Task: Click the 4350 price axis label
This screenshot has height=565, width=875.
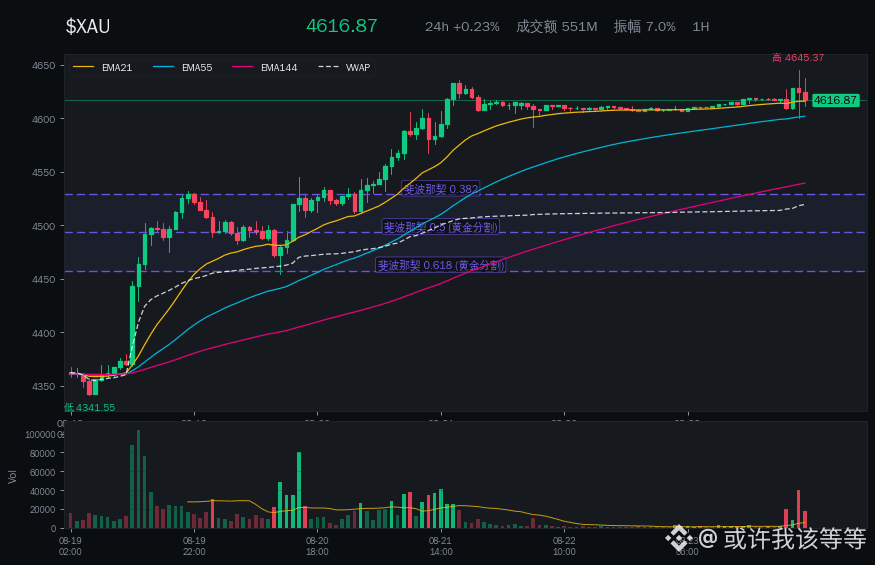Action: tap(44, 387)
